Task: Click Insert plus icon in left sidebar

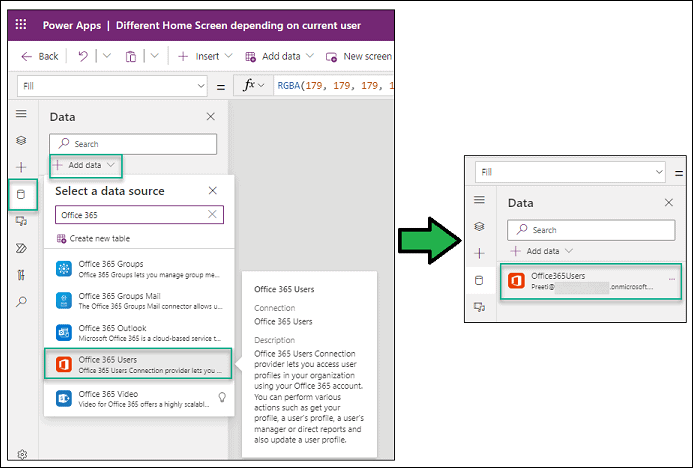Action: pyautogui.click(x=21, y=167)
